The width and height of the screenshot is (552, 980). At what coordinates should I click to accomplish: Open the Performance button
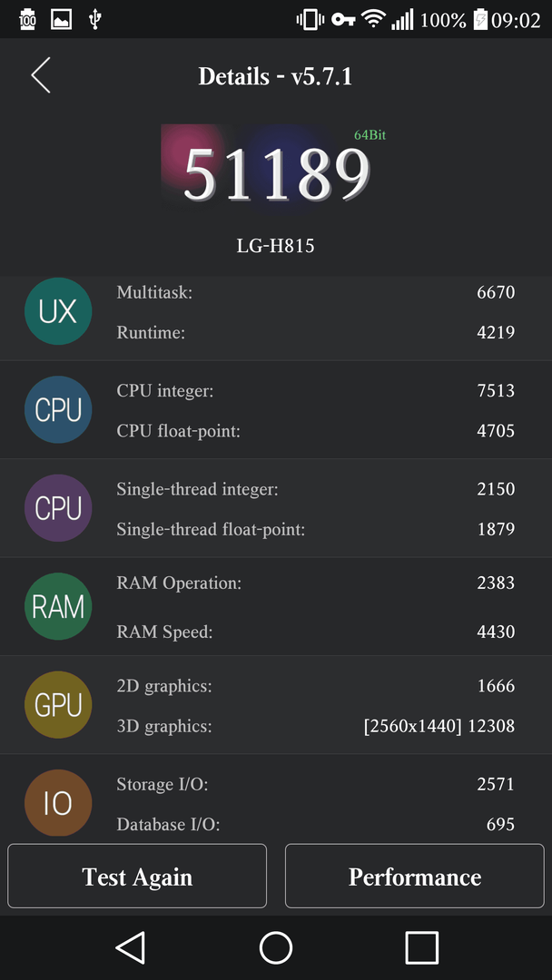coord(415,877)
